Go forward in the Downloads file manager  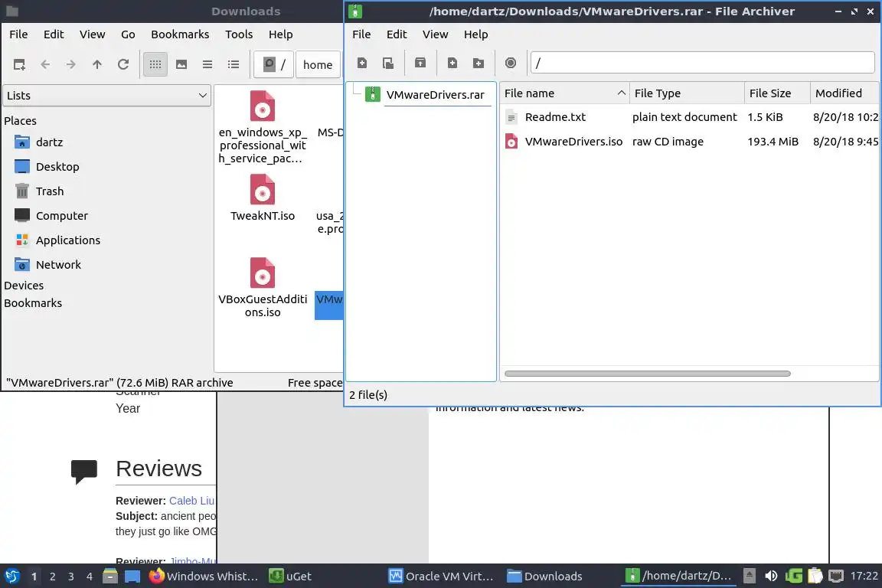pos(71,64)
